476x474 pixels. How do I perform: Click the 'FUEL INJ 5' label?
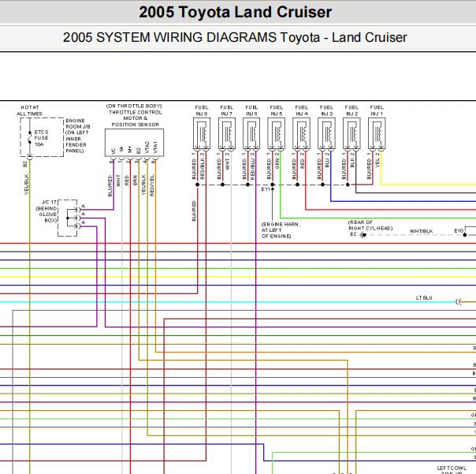(277, 110)
